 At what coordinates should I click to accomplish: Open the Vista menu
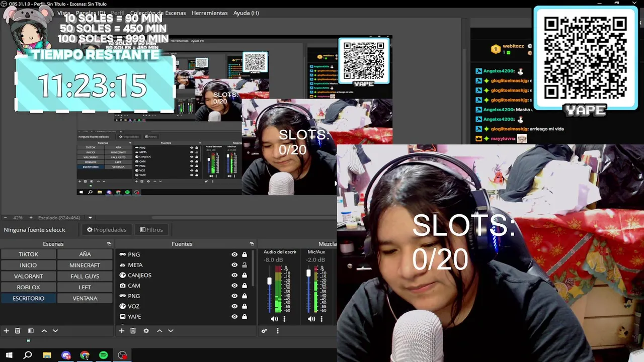coord(64,13)
